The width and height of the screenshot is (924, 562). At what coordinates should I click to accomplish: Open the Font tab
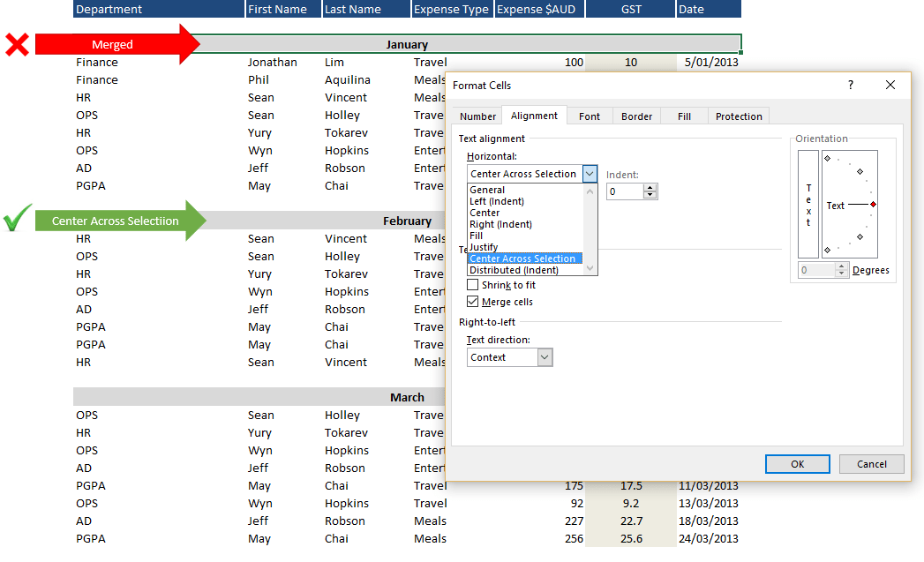[590, 116]
